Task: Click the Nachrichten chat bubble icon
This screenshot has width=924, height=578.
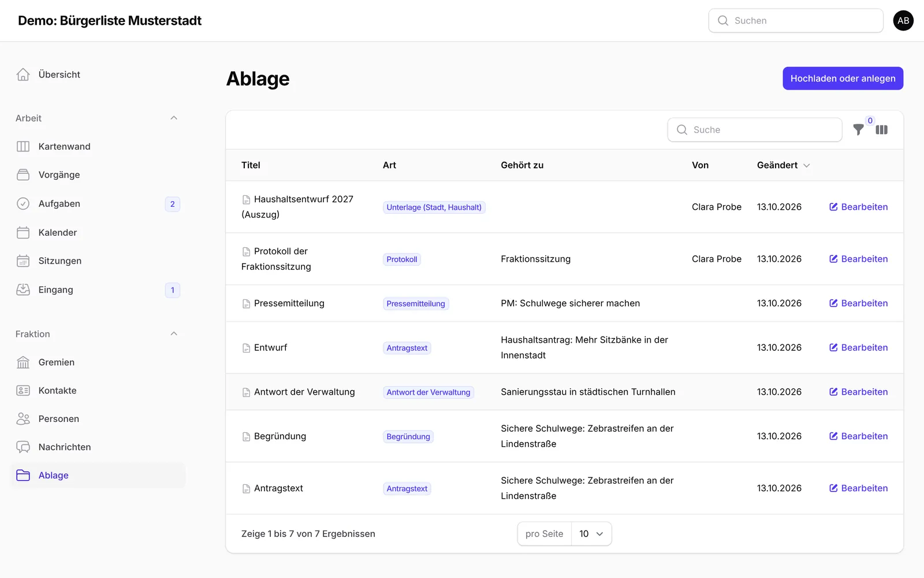Action: (23, 447)
